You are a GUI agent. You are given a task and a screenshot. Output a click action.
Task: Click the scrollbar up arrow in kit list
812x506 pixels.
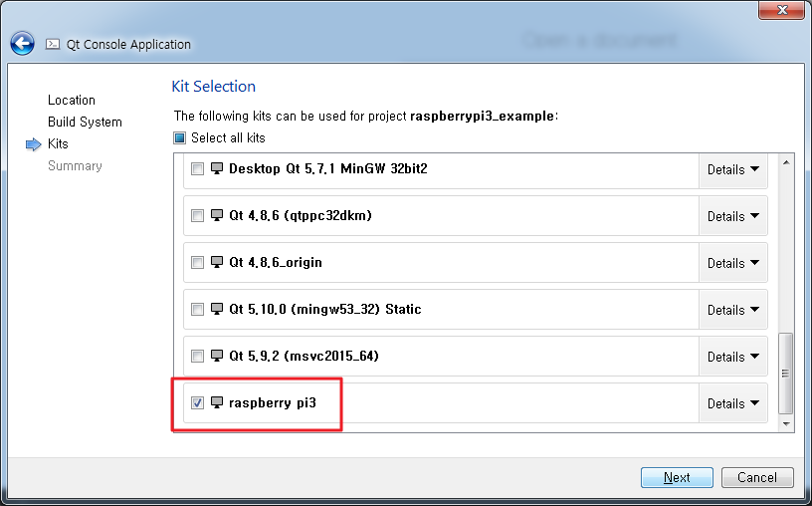click(x=786, y=162)
